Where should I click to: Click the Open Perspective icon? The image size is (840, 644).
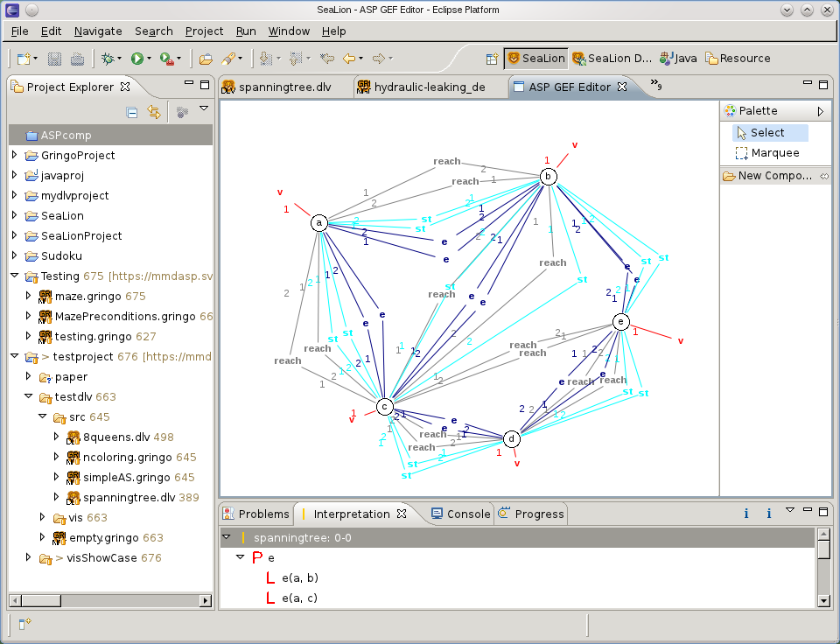[x=492, y=59]
